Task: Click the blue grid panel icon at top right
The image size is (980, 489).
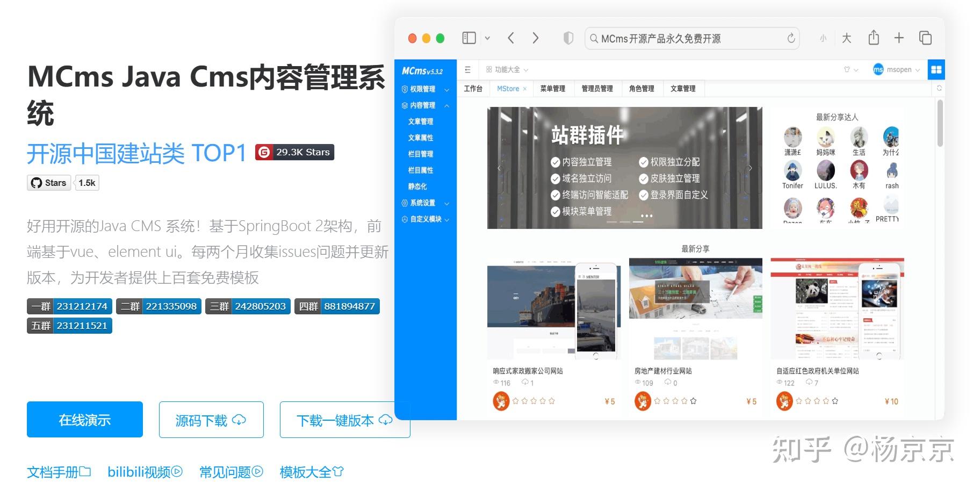Action: 936,70
